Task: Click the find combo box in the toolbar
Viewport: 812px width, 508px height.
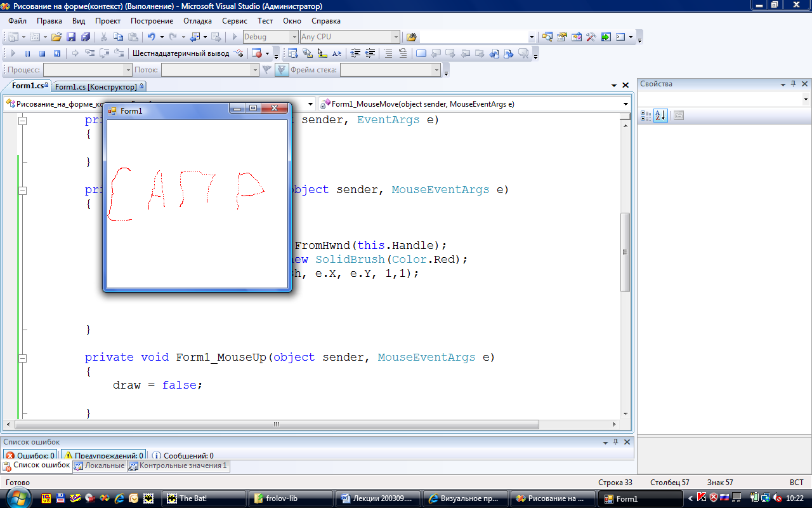Action: pos(478,37)
